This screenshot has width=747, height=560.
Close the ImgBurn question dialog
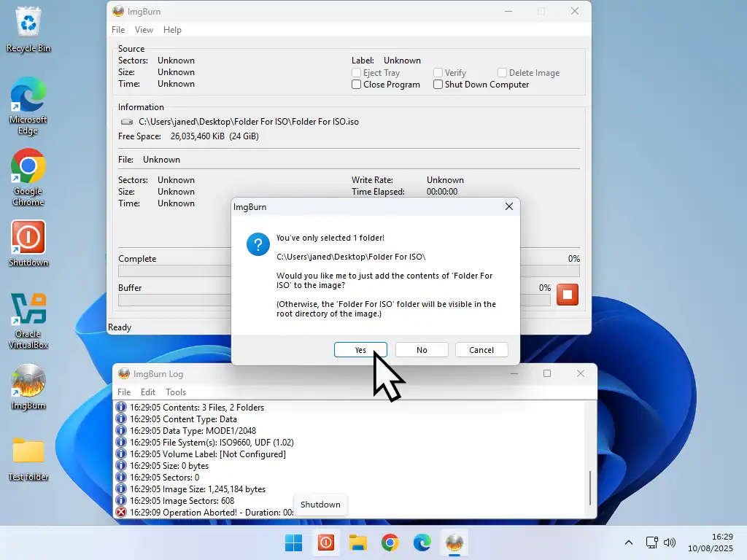[509, 206]
